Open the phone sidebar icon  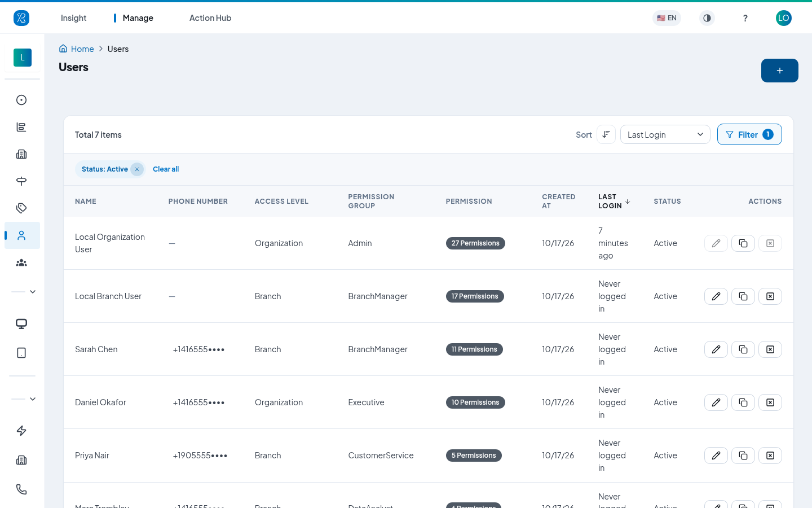click(21, 489)
